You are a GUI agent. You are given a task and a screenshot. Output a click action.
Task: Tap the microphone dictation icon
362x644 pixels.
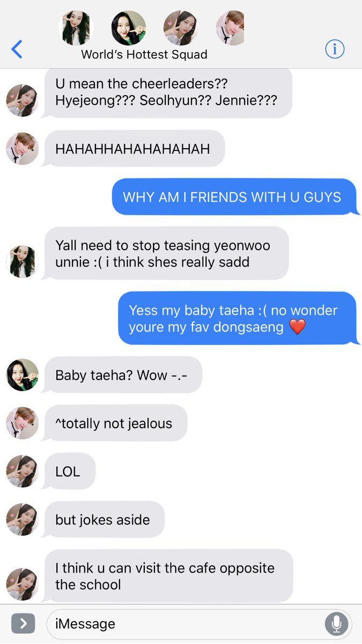pyautogui.click(x=336, y=624)
